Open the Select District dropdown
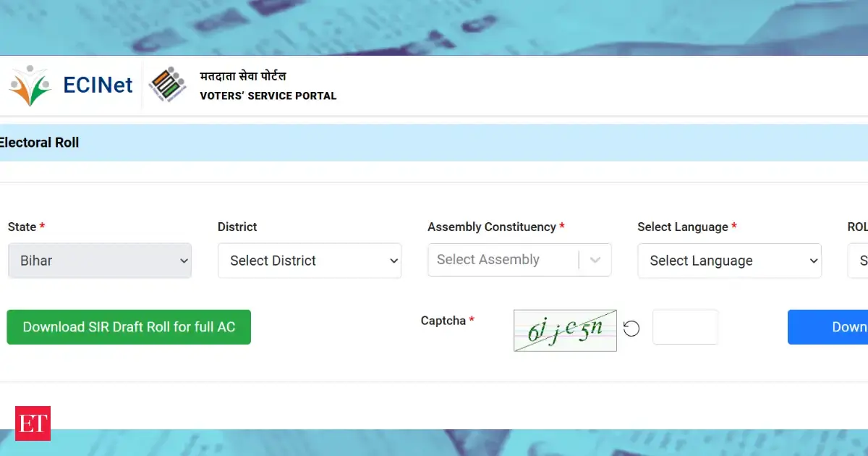Image resolution: width=868 pixels, height=456 pixels. click(x=309, y=261)
